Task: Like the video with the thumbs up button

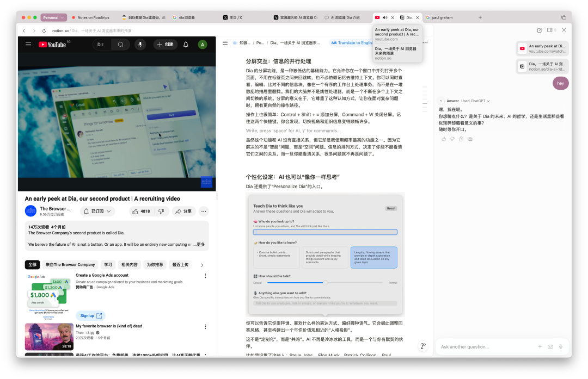Action: click(x=140, y=211)
